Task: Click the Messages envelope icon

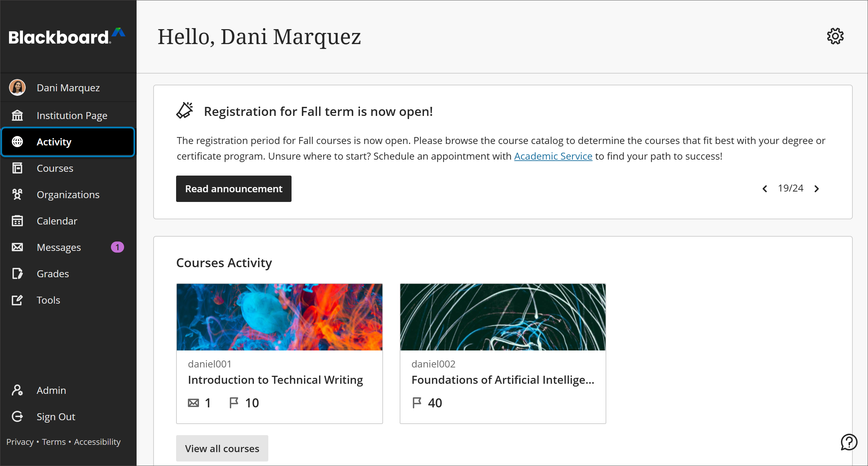Action: [18, 247]
